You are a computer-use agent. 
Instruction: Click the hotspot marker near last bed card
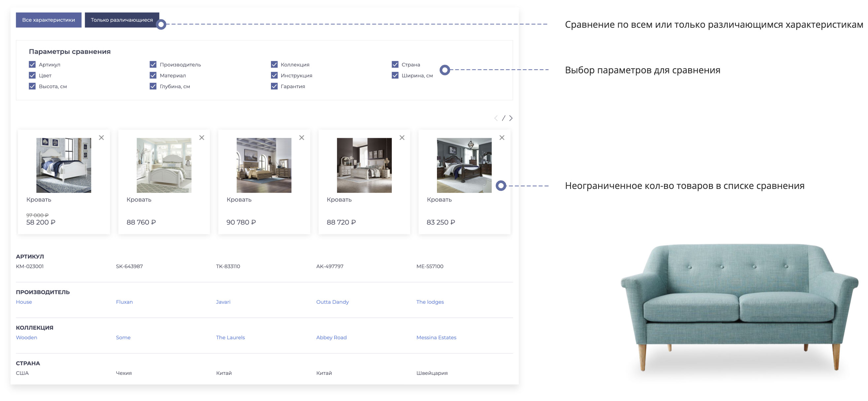[x=501, y=186]
